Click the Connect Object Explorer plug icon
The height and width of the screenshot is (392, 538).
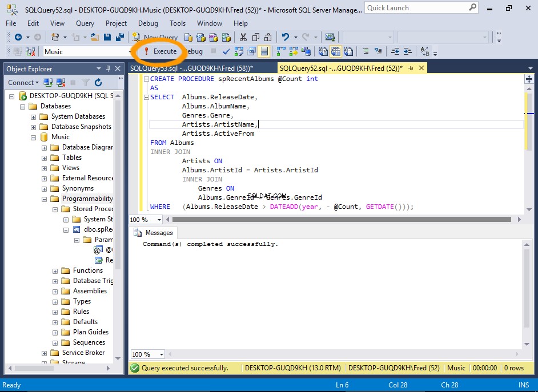(48, 82)
